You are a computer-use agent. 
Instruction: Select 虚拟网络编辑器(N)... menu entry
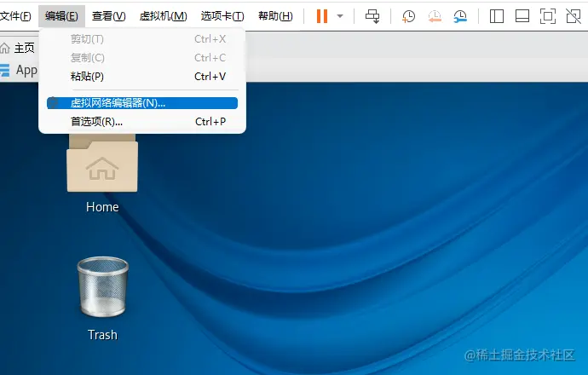pyautogui.click(x=142, y=103)
